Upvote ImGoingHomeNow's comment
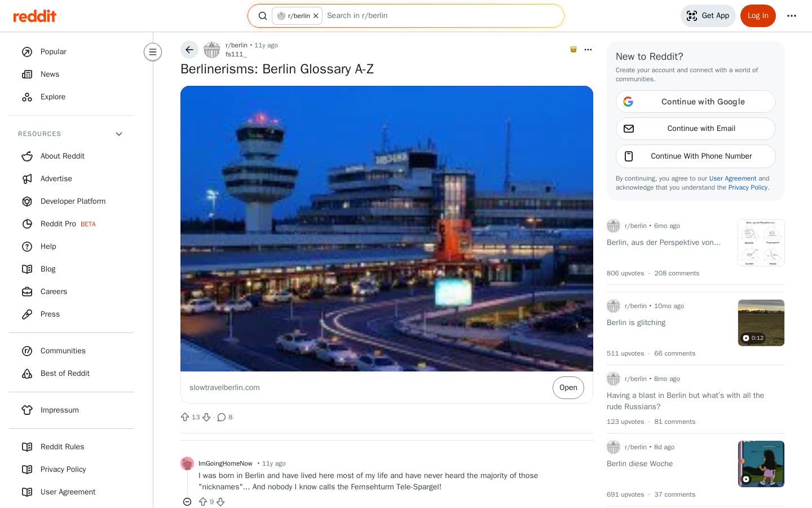Screen dimensions: 812x508 [x=203, y=502]
